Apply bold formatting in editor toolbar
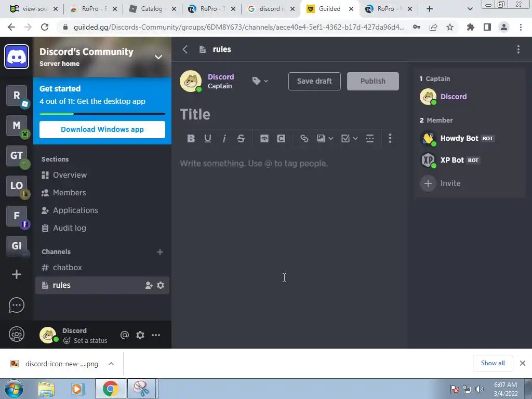Screen dimensions: 532x399 (191, 138)
